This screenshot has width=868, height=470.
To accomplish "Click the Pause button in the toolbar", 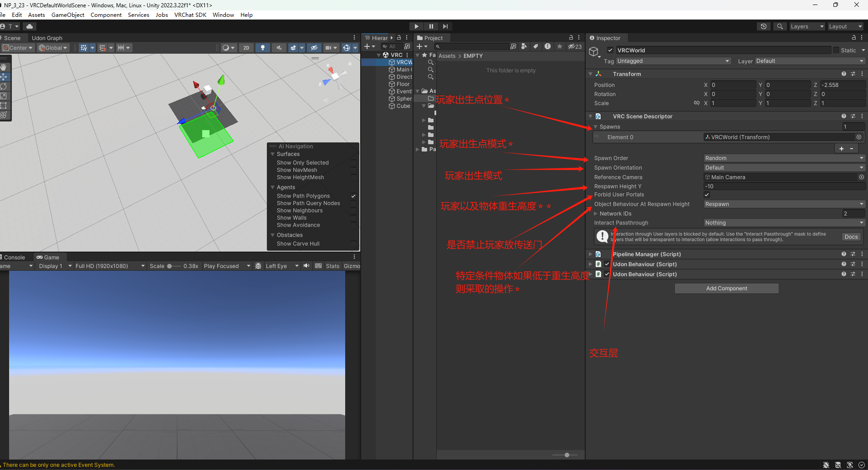I will point(431,26).
